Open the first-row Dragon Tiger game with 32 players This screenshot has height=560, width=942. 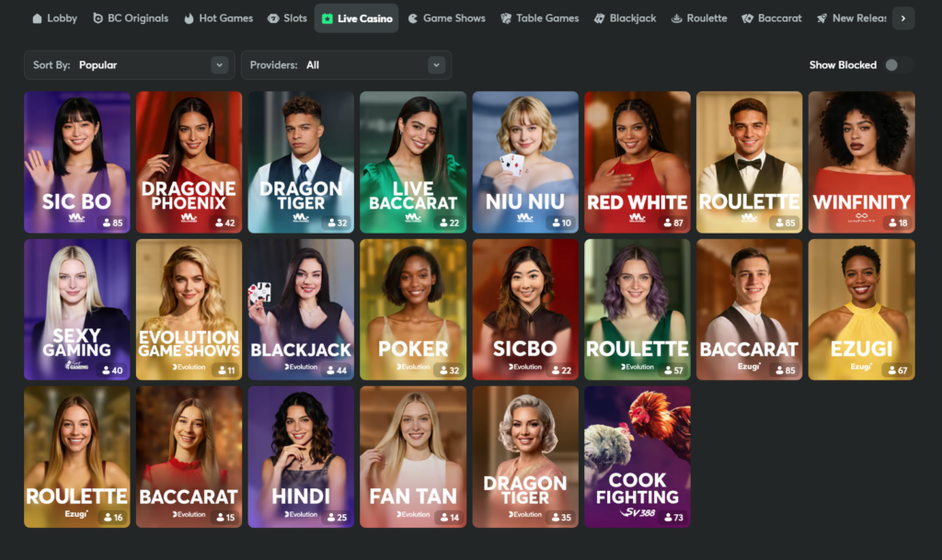(301, 162)
